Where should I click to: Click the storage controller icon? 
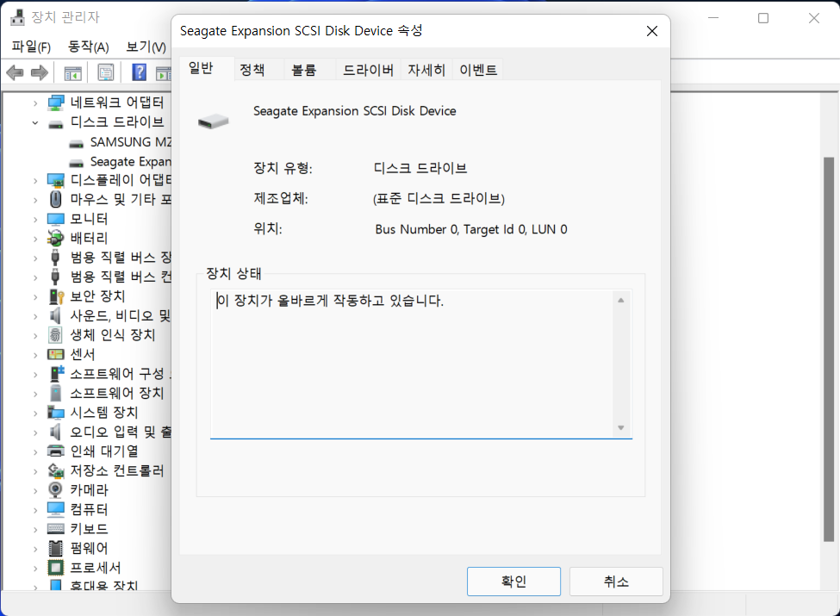(x=56, y=470)
